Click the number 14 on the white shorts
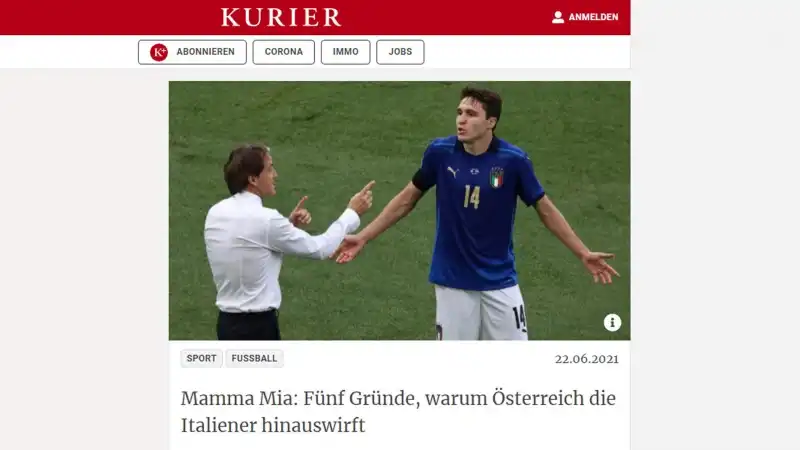Screen dimensions: 800x450 click(x=519, y=318)
